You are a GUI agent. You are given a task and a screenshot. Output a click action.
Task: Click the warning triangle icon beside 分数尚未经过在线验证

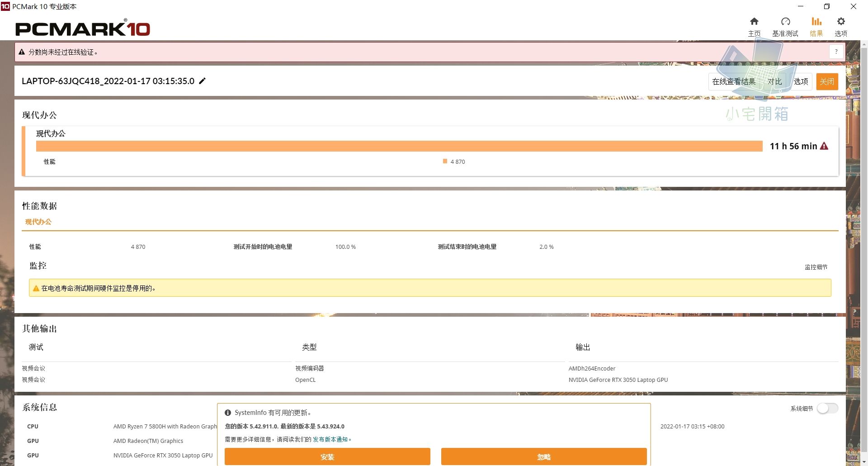coord(22,52)
